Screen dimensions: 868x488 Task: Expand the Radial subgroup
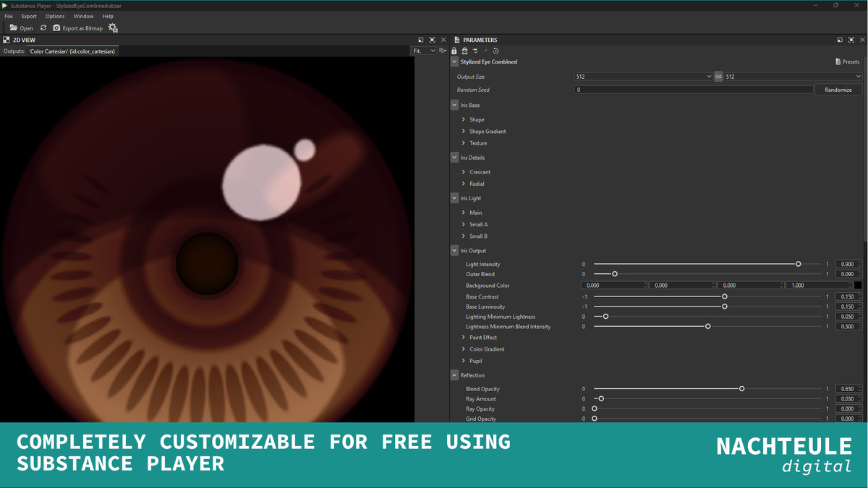click(x=464, y=184)
